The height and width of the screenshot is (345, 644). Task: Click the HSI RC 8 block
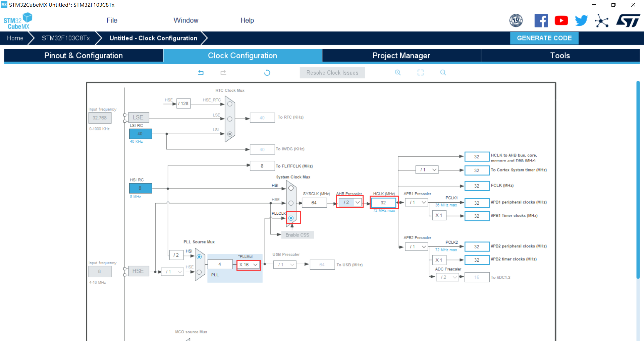[x=141, y=188]
